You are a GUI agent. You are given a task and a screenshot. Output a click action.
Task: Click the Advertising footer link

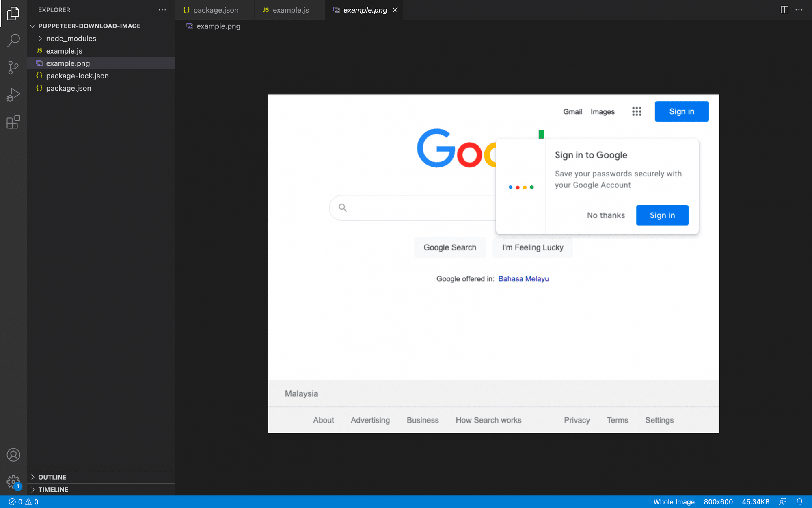click(370, 420)
